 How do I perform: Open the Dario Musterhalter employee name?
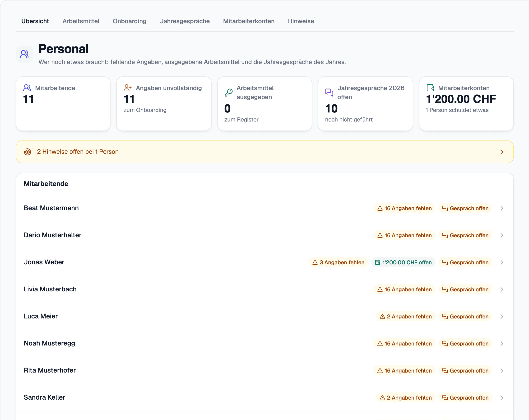tap(52, 235)
